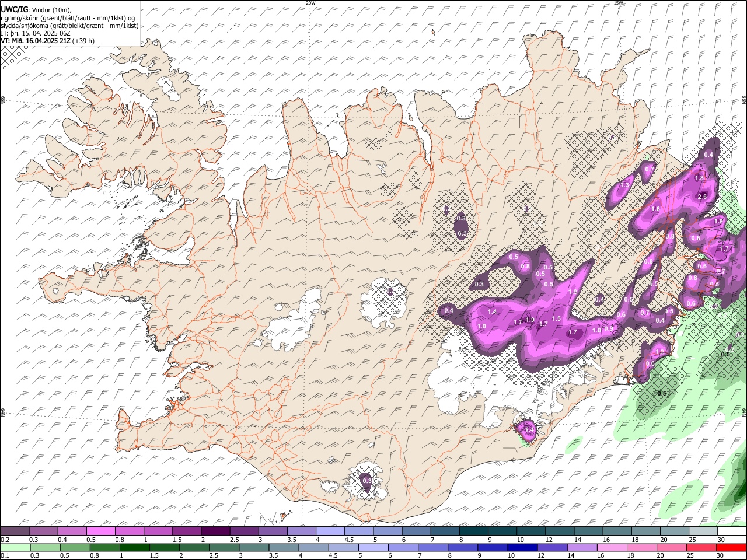Click the '0.1' label below the rain scale
The image size is (747, 560).
click(5, 555)
